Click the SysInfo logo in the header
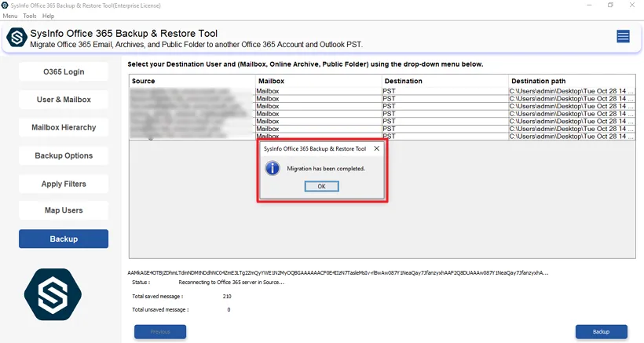This screenshot has width=644, height=343. (16, 38)
